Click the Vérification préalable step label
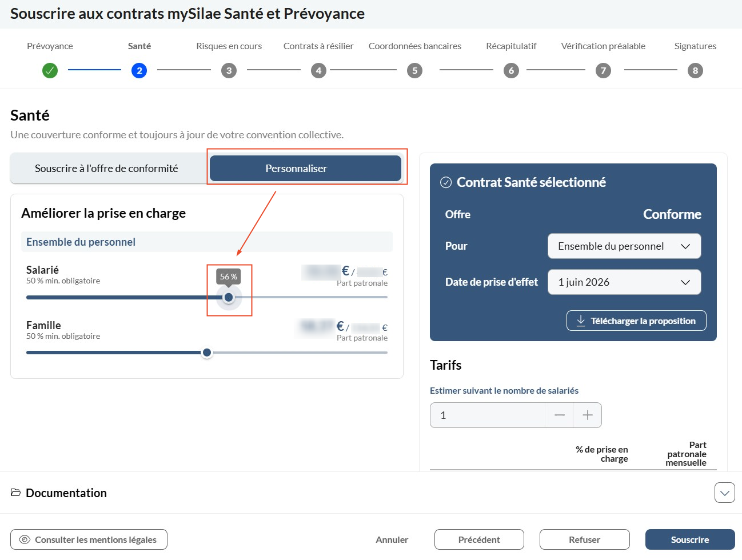This screenshot has height=560, width=742. (603, 46)
